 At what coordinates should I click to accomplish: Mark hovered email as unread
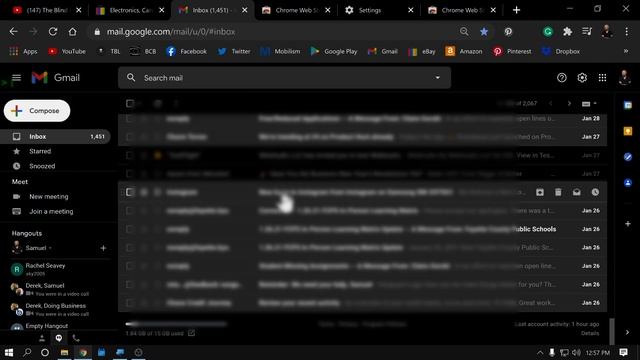coord(576,192)
